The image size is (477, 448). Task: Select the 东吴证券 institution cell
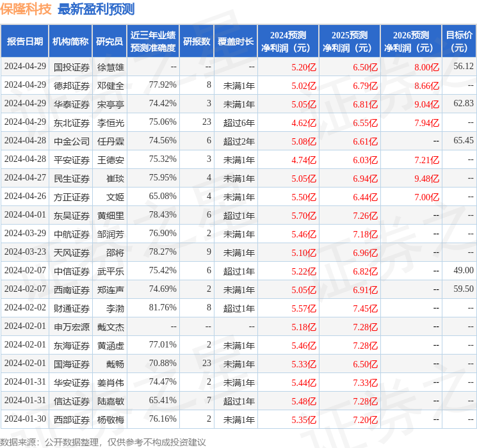coord(72,216)
